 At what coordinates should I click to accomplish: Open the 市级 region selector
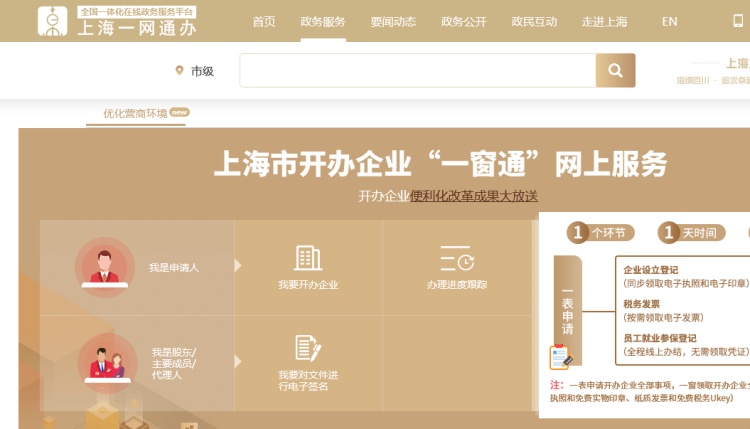click(x=195, y=71)
